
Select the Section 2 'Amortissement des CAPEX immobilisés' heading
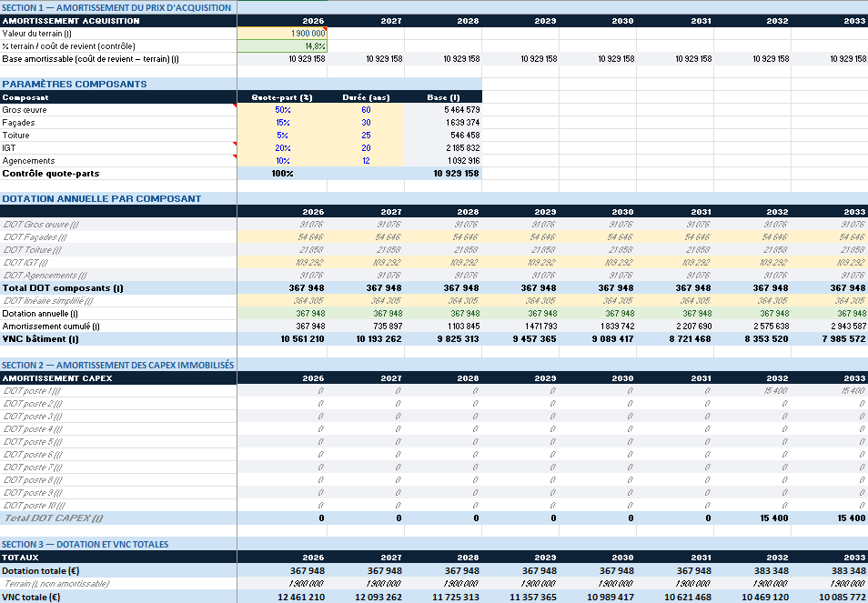pos(118,365)
